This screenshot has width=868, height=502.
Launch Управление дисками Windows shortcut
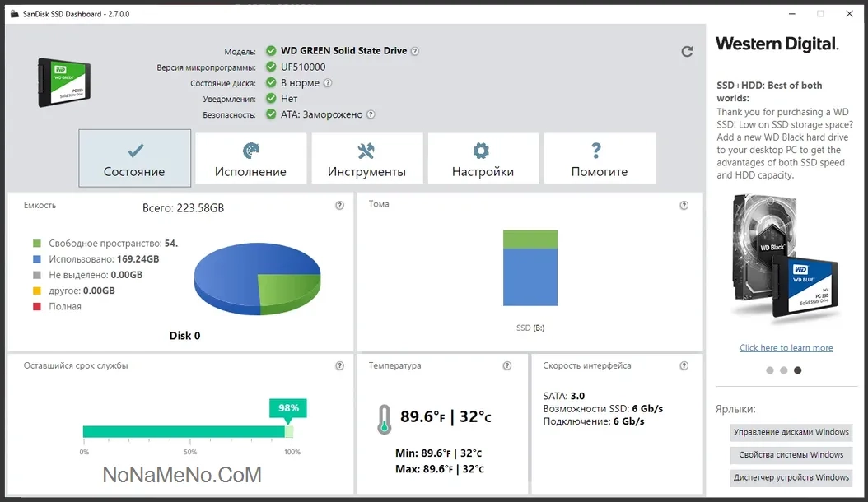pyautogui.click(x=791, y=432)
